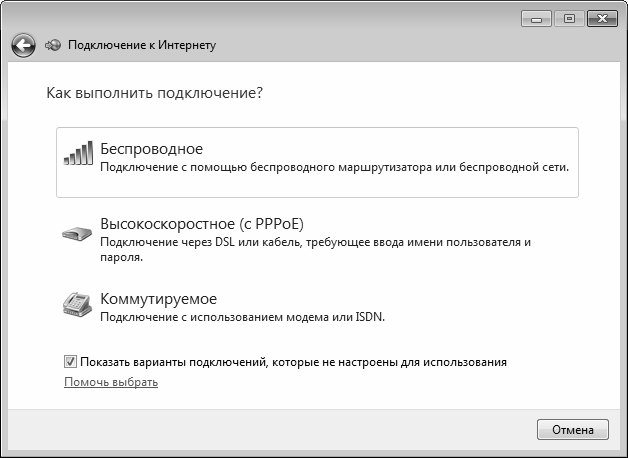This screenshot has height=458, width=628.
Task: Click the wireless signal bars icon
Action: pyautogui.click(x=78, y=153)
